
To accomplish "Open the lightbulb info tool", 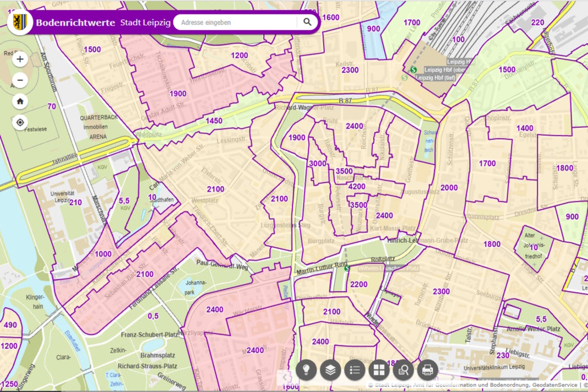I will pos(306,370).
